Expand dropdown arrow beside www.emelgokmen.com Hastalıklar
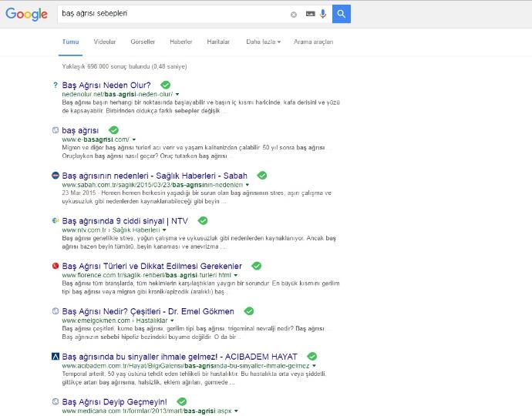Screen dimensions: 532x416 pyautogui.click(x=172, y=320)
